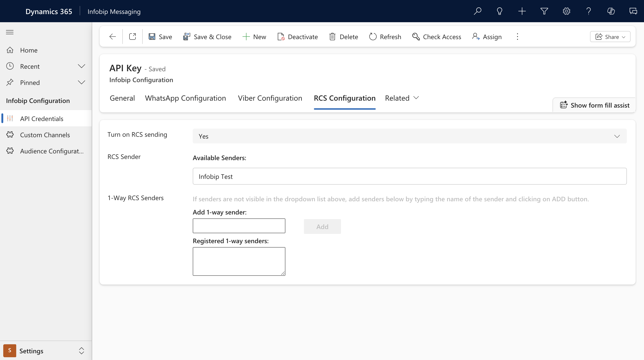This screenshot has width=644, height=360.
Task: Open record in new window icon
Action: 133,37
